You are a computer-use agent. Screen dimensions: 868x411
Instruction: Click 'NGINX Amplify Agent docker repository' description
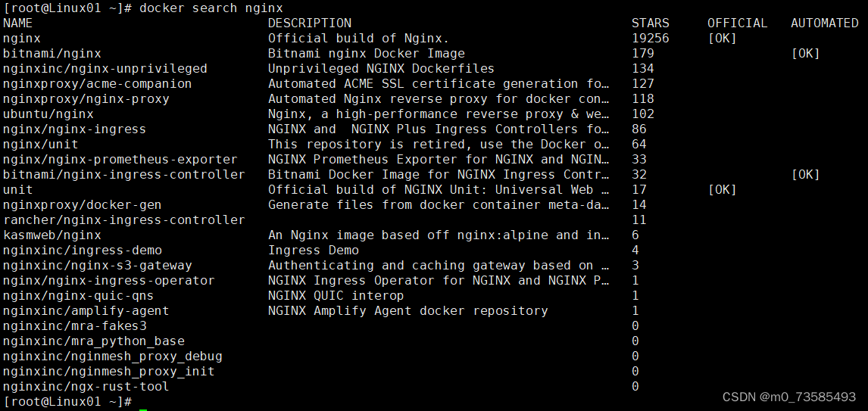pyautogui.click(x=407, y=311)
